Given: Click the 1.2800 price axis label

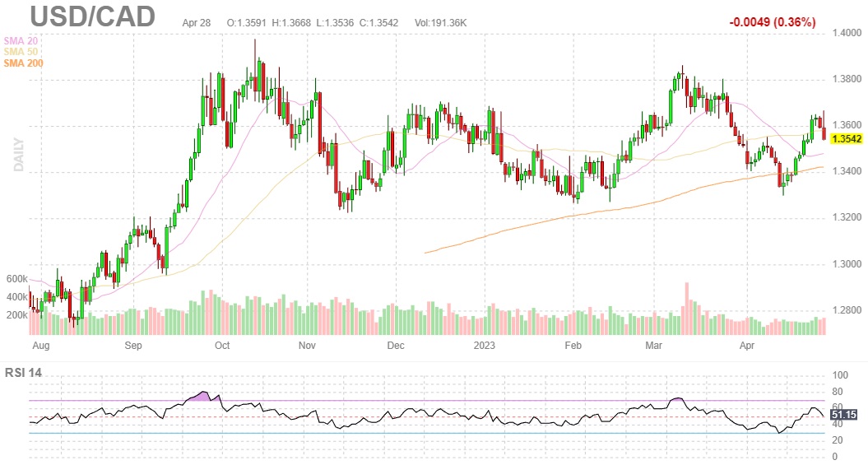Looking at the screenshot, I should click(x=847, y=310).
